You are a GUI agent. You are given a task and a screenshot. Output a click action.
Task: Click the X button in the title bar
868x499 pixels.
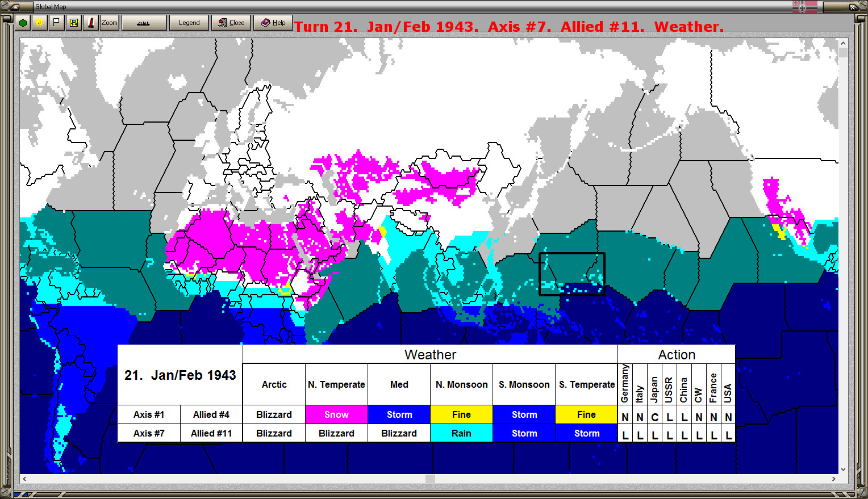pos(853,7)
